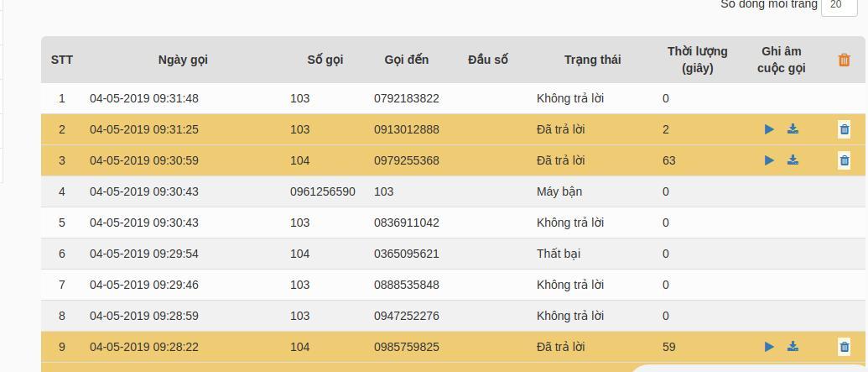Select phone number 0792183822 in row 1
The width and height of the screenshot is (868, 372).
click(406, 99)
